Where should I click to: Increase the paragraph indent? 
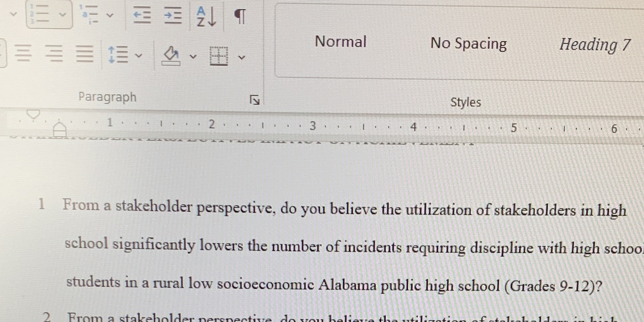[x=173, y=16]
